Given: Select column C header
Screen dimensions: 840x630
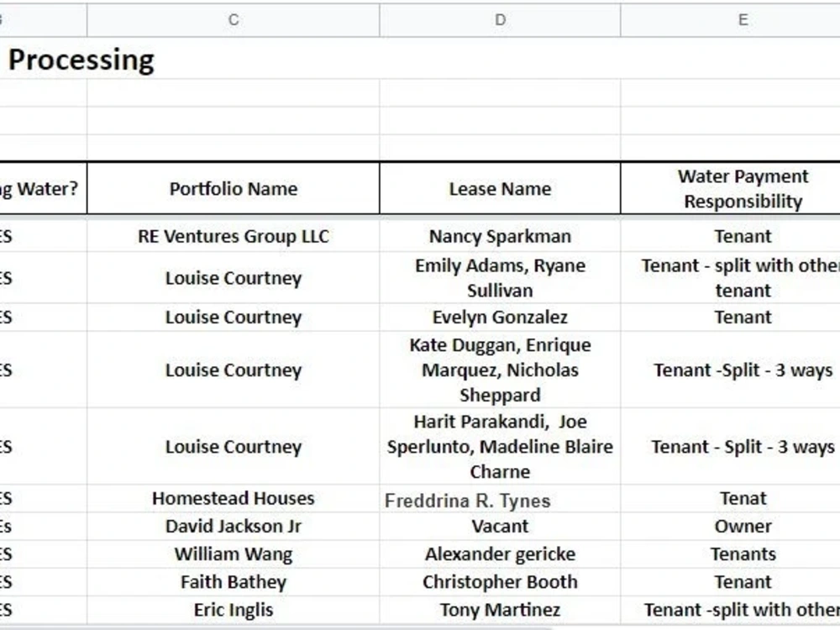Looking at the screenshot, I should (233, 20).
